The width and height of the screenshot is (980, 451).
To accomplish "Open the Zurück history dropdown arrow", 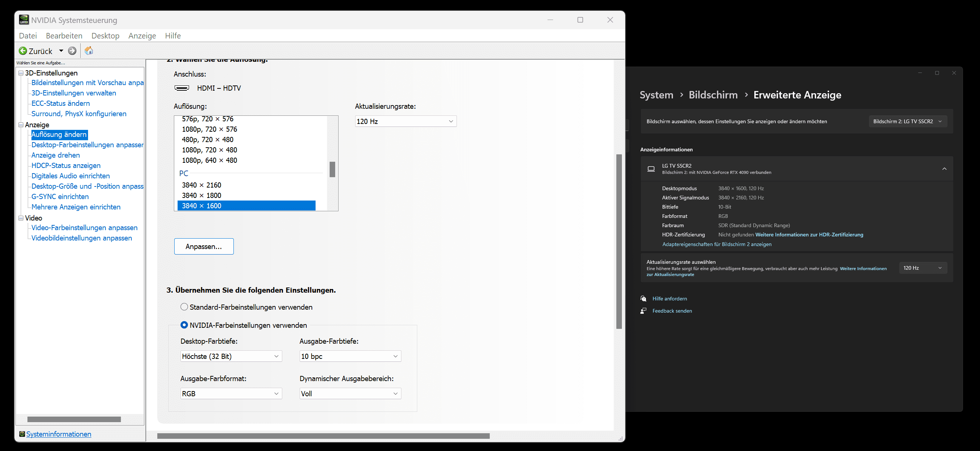I will coord(61,51).
